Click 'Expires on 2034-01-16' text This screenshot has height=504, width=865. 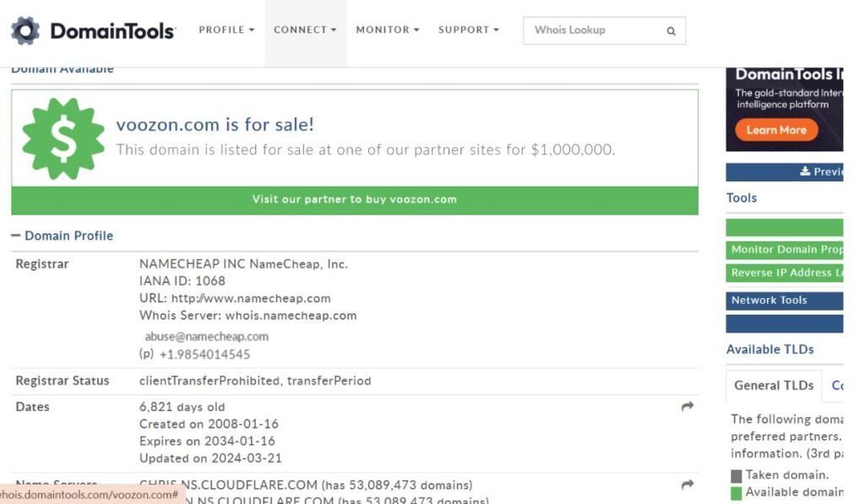pyautogui.click(x=207, y=442)
